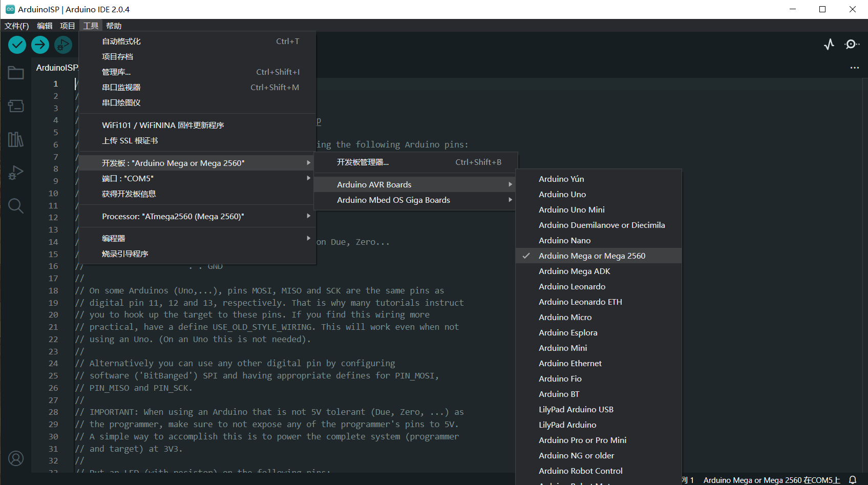Choose 烧录引导程序 entry
The height and width of the screenshot is (485, 868).
197,254
